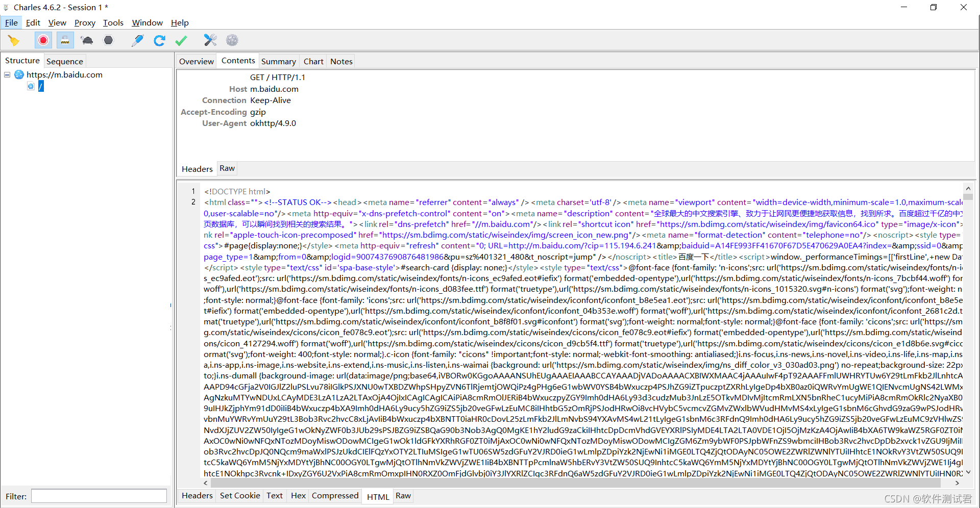Select the response Raw bottom tab
The width and height of the screenshot is (980, 508).
(403, 496)
